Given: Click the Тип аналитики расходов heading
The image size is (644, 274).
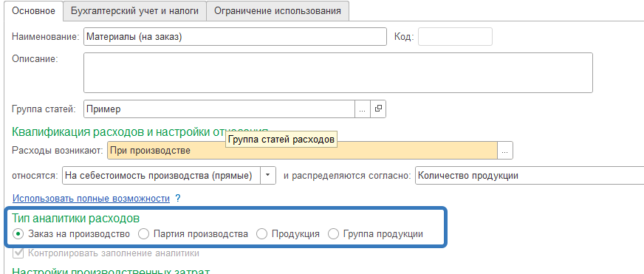Looking at the screenshot, I should coord(76,218).
